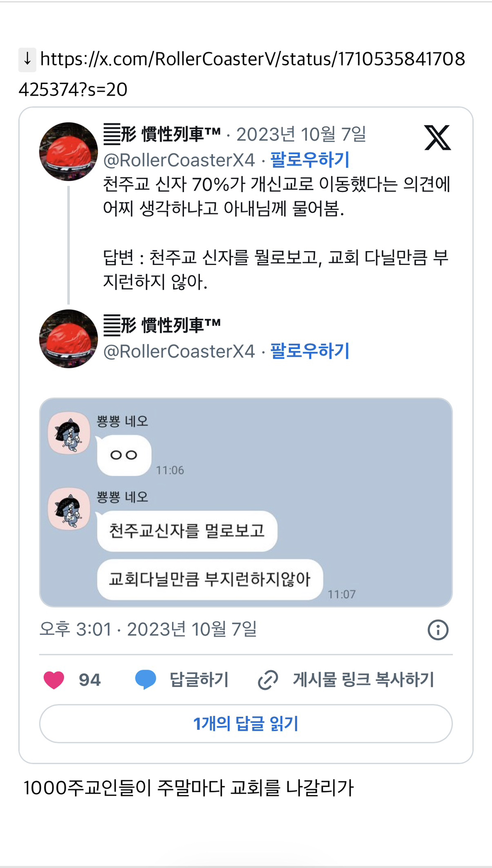The image size is (492, 868).
Task: Click the 2023년 10월 7일 date in top header
Action: tap(301, 134)
